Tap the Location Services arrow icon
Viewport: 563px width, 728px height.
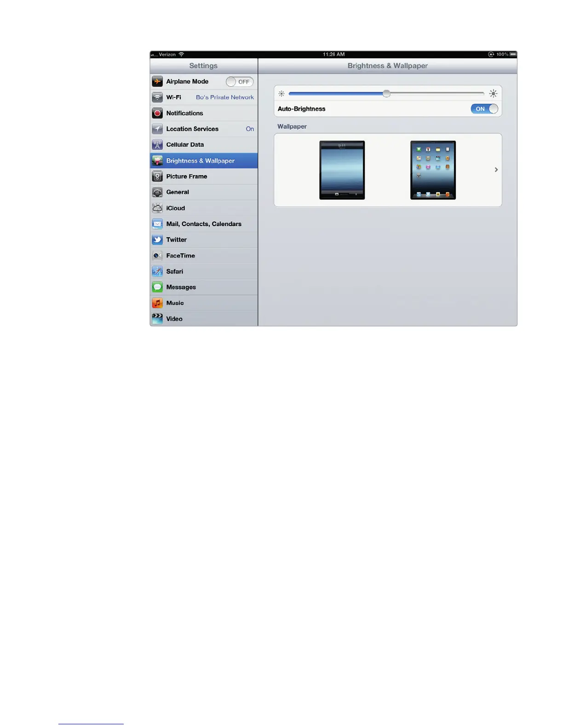157,129
